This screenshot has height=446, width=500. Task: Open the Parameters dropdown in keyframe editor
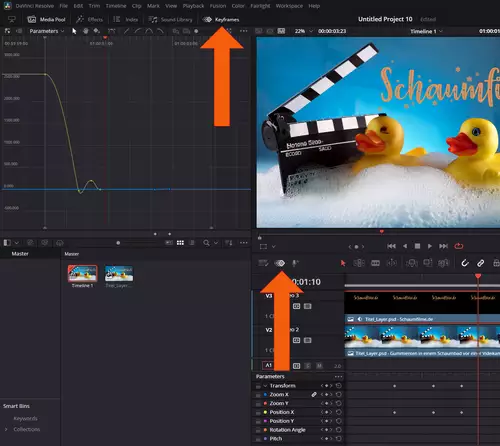pos(47,31)
